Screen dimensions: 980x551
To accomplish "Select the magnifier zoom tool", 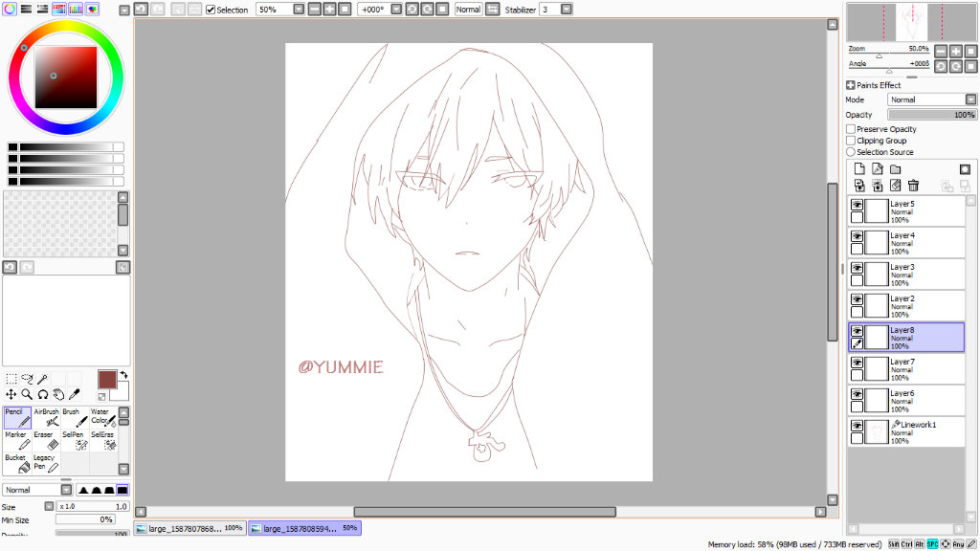I will tap(27, 394).
